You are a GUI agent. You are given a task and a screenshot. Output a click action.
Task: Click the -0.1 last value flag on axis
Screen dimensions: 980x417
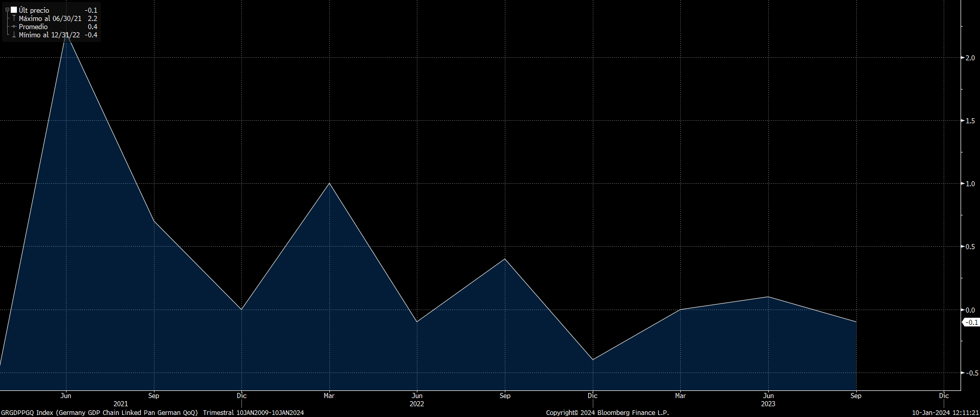[971, 322]
